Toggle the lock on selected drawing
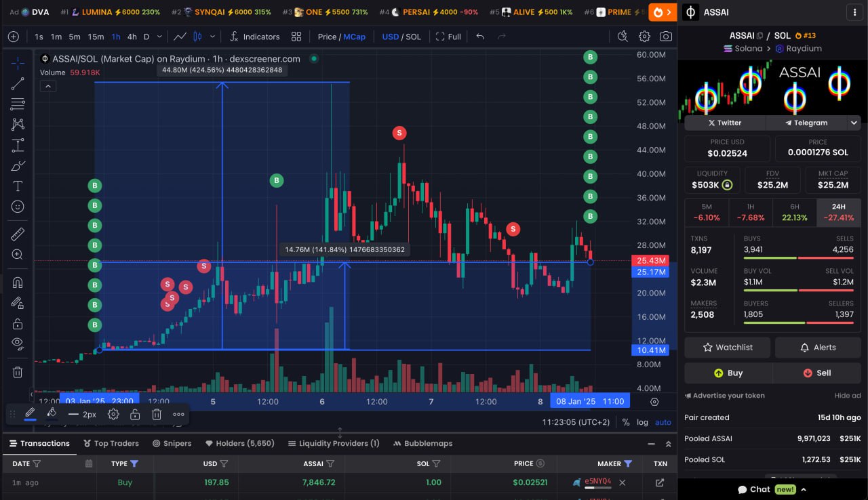This screenshot has height=500, width=868. pos(135,414)
